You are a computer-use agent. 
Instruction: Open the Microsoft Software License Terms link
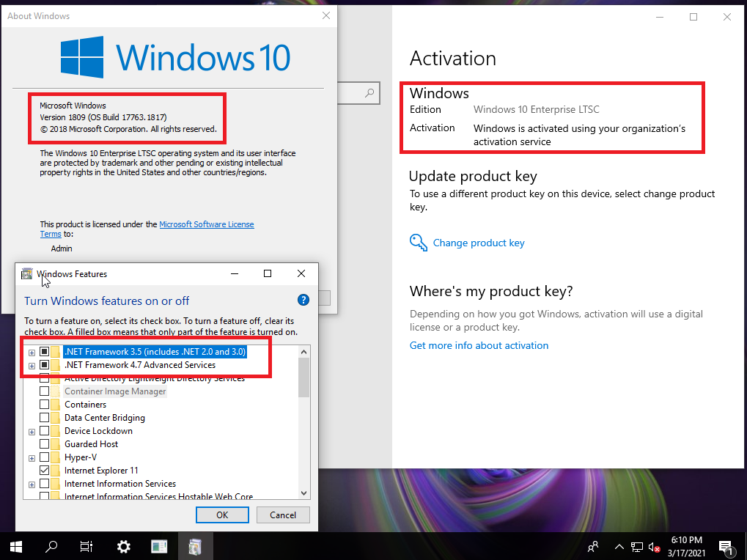pyautogui.click(x=147, y=229)
